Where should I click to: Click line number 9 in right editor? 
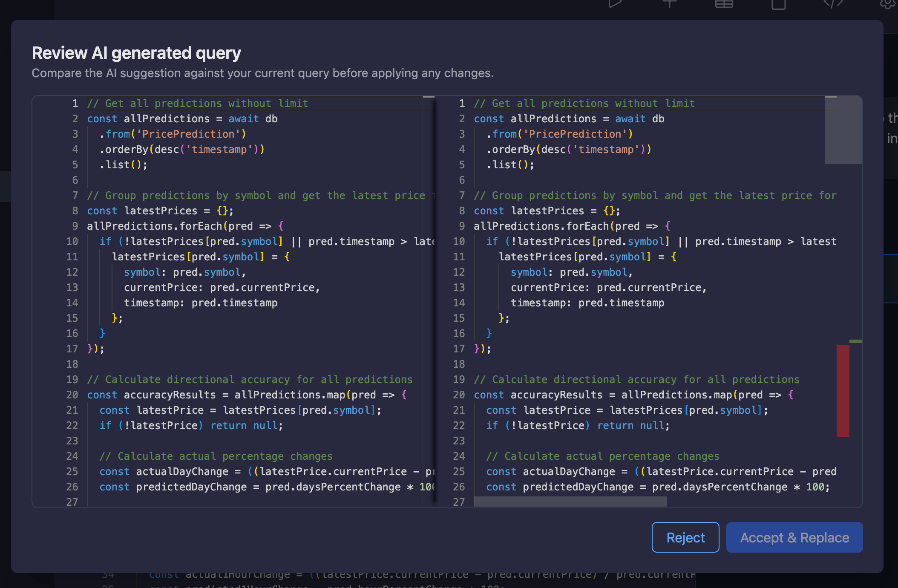click(462, 226)
